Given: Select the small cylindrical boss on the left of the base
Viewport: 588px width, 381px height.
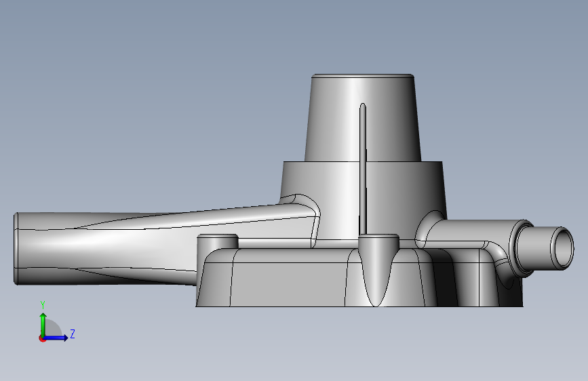Looking at the screenshot, I should pyautogui.click(x=218, y=241).
